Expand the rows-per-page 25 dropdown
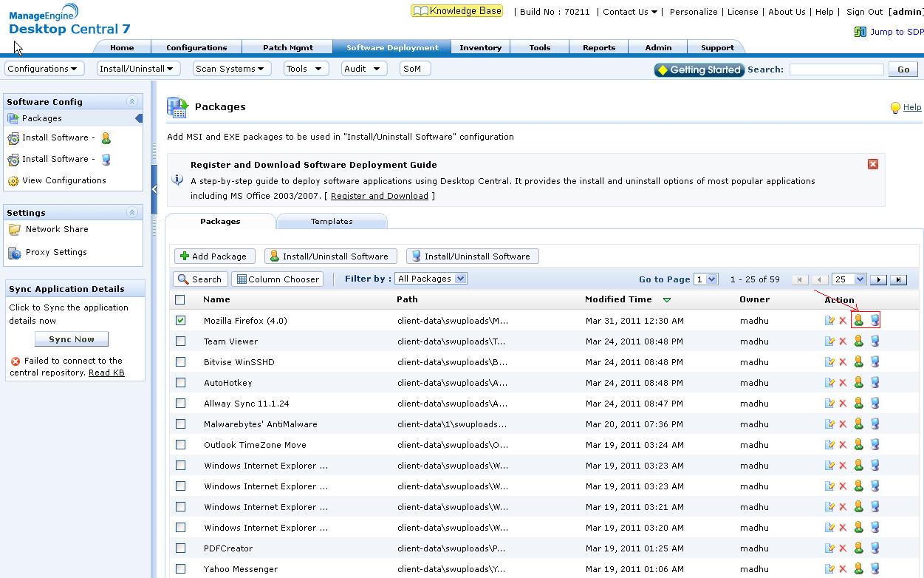The image size is (924, 578). point(849,279)
